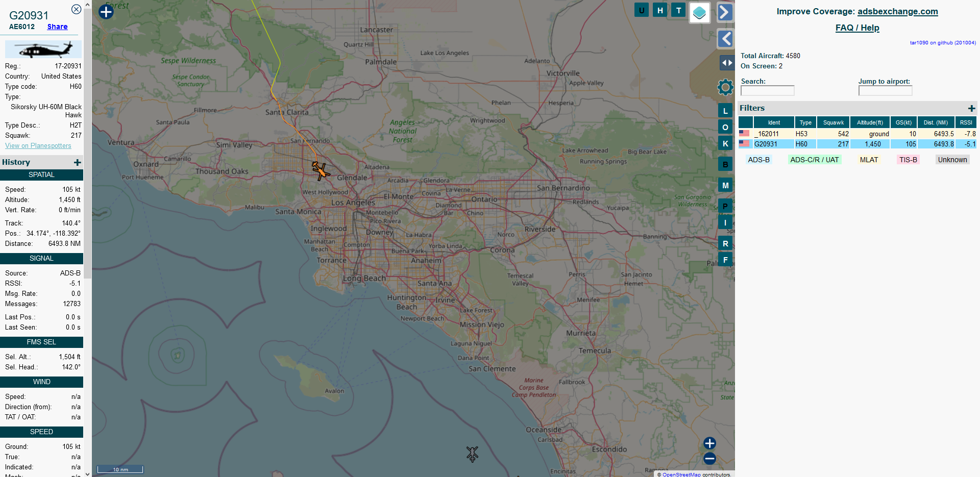Image resolution: width=980 pixels, height=477 pixels.
Task: Click the Unknown legend swatch
Action: click(x=952, y=160)
